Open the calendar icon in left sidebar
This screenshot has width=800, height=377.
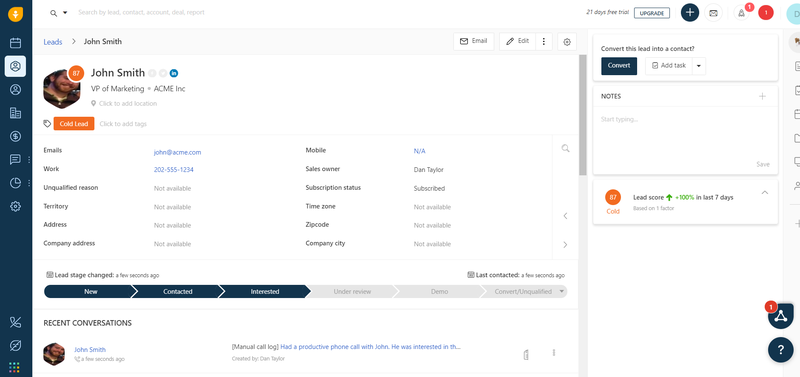coord(15,43)
